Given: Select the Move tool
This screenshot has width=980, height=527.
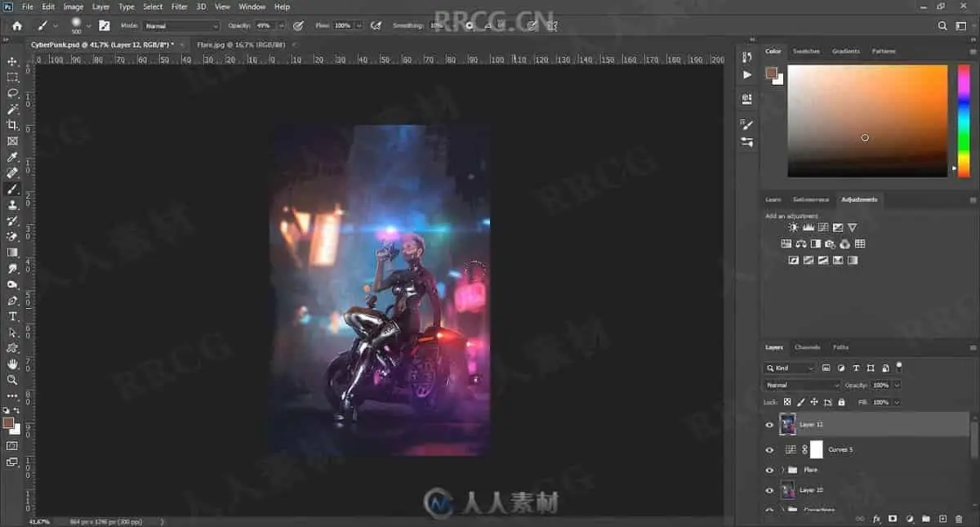Looking at the screenshot, I should click(12, 61).
